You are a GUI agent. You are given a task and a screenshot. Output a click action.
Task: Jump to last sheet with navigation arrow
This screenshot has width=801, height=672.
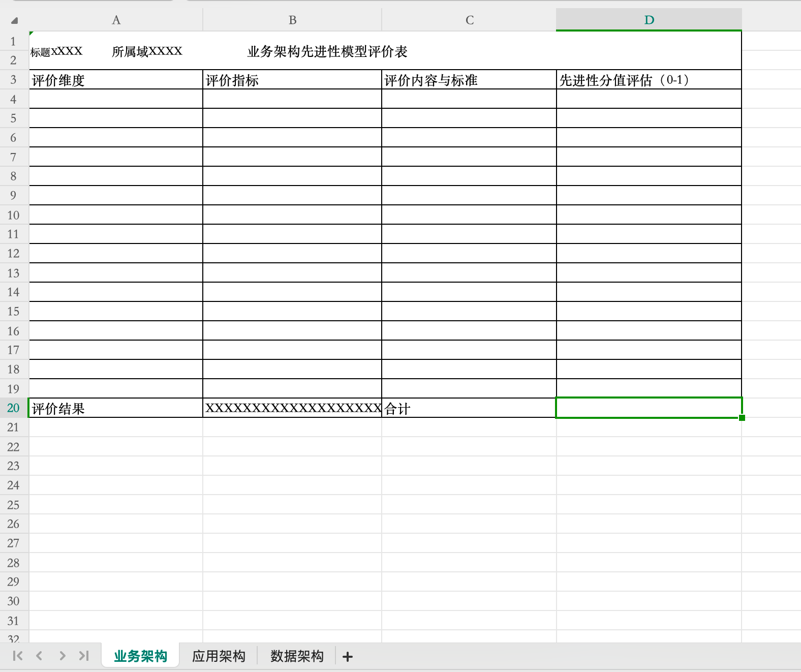[x=84, y=656]
